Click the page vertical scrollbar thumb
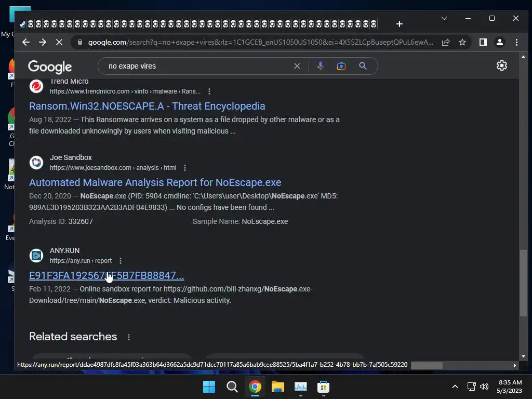 pyautogui.click(x=523, y=283)
